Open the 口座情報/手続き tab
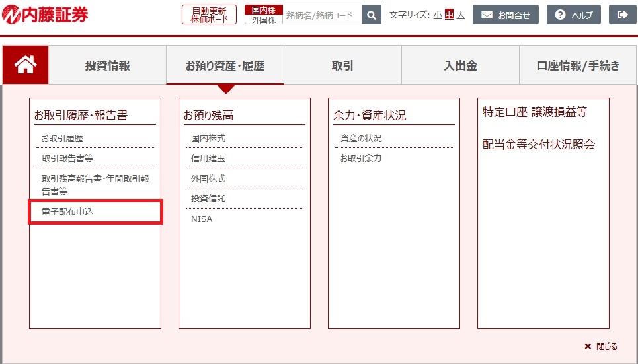The image size is (638, 364). (x=578, y=65)
